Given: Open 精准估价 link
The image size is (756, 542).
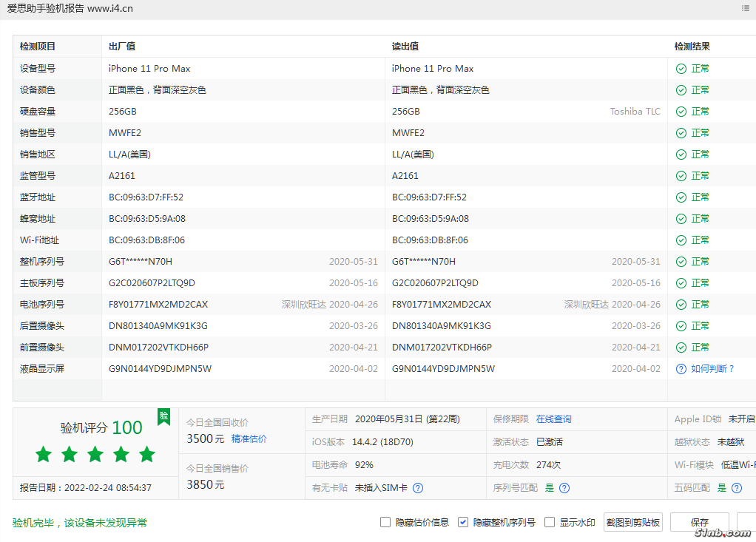Looking at the screenshot, I should [249, 439].
